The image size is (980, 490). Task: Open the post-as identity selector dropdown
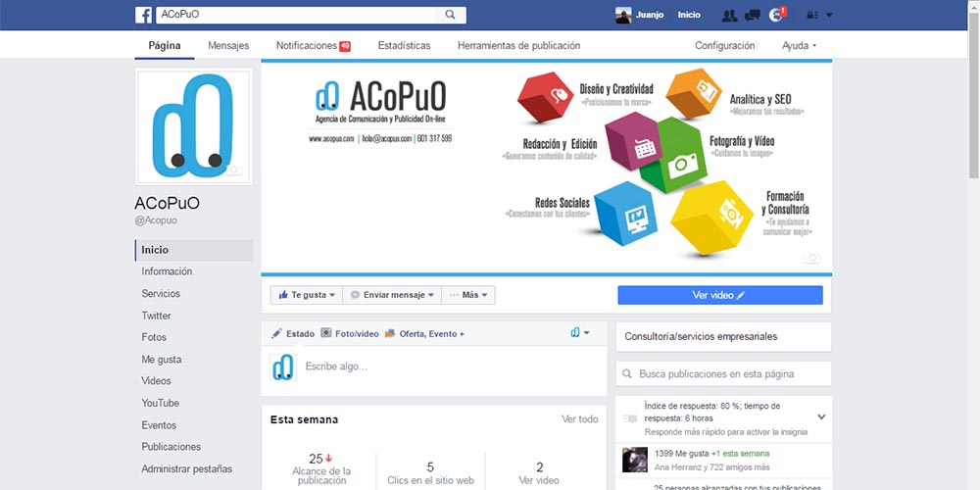coord(580,333)
